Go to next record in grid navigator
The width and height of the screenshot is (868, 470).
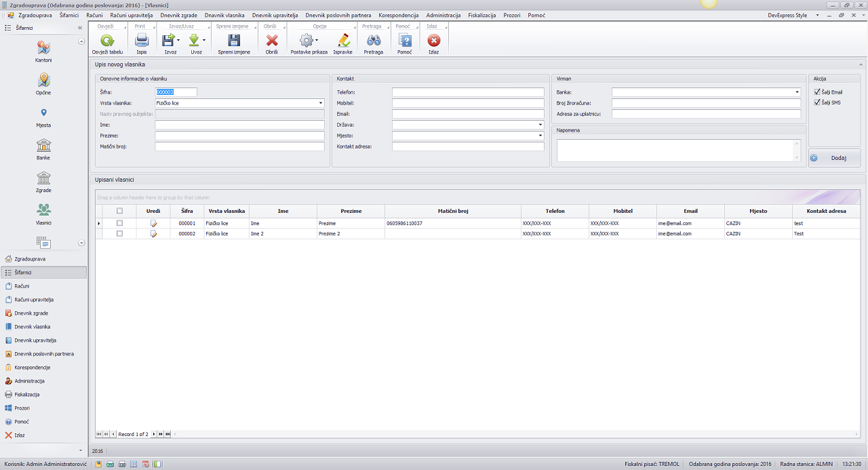[154, 434]
